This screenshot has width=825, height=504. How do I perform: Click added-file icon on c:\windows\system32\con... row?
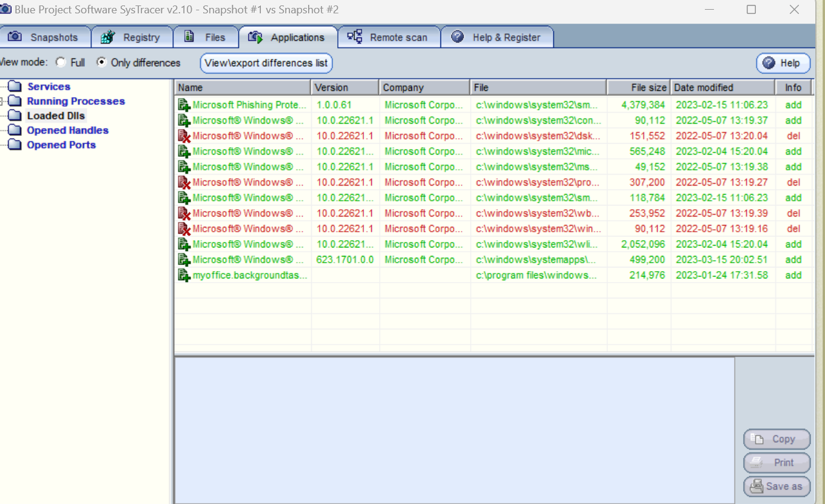pos(184,121)
